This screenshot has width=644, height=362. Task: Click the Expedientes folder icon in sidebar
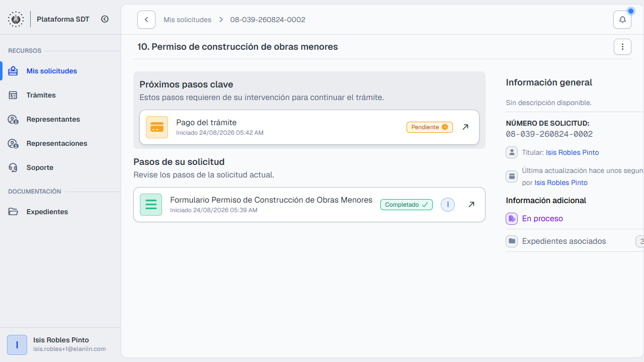pos(13,212)
